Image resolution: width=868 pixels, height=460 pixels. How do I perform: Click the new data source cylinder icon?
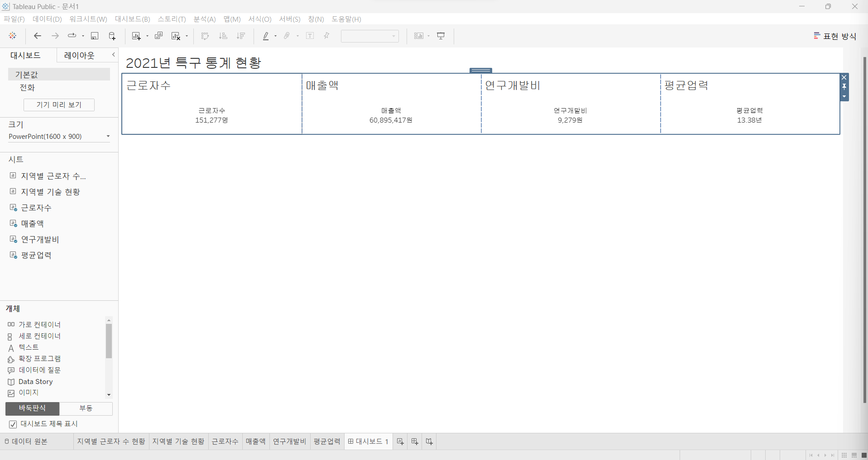coord(112,36)
